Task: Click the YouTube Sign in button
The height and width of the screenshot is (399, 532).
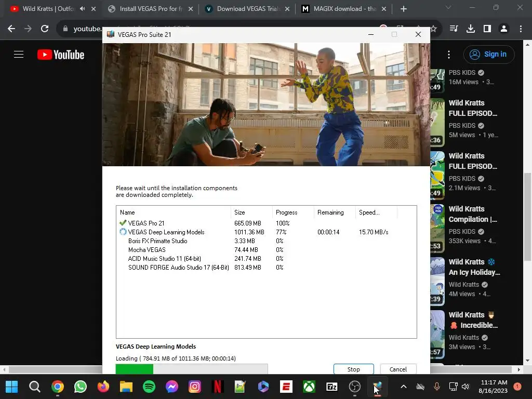Action: (489, 54)
